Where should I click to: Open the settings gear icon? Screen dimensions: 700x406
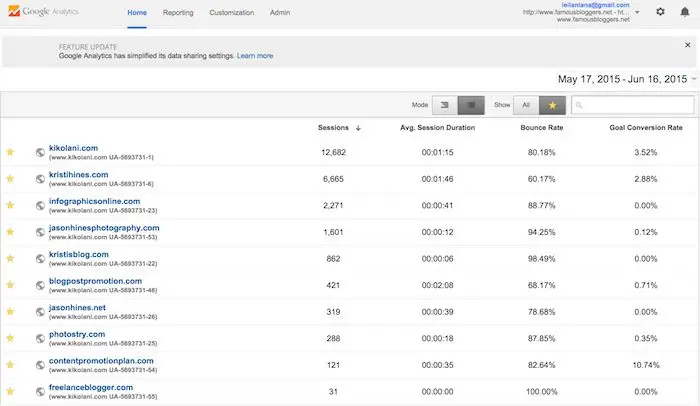[x=660, y=12]
